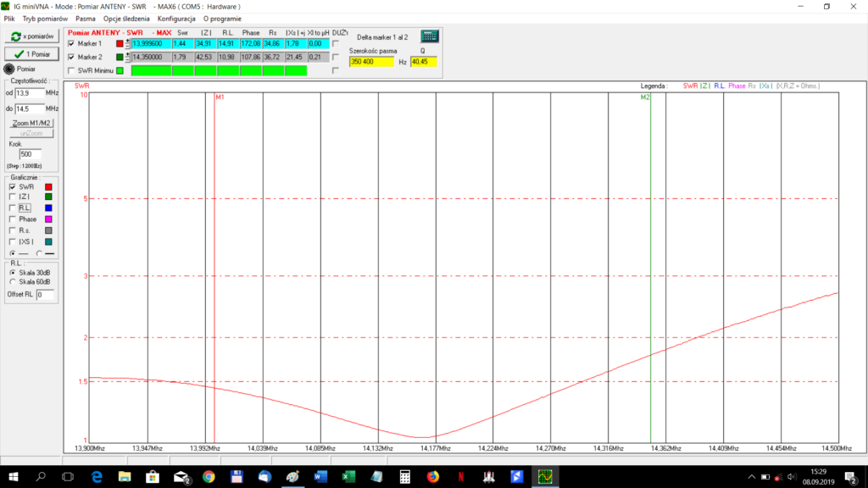Image resolution: width=868 pixels, height=488 pixels.
Task: Click the Pomiar target icon
Action: pyautogui.click(x=8, y=69)
